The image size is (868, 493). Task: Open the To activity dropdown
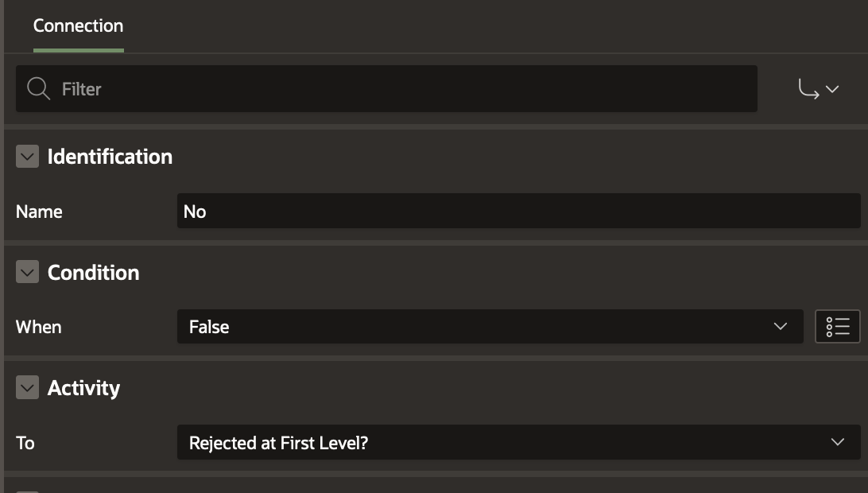click(x=509, y=442)
